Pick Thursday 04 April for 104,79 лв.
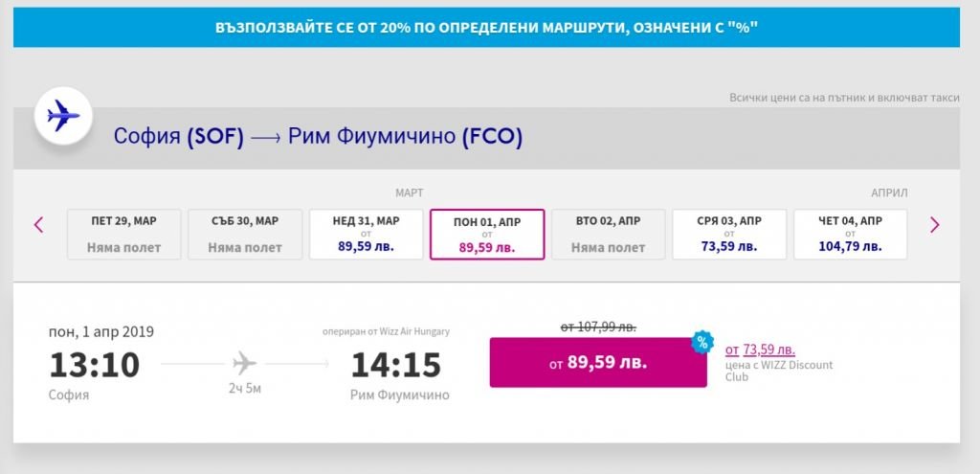This screenshot has width=980, height=474. pyautogui.click(x=850, y=234)
